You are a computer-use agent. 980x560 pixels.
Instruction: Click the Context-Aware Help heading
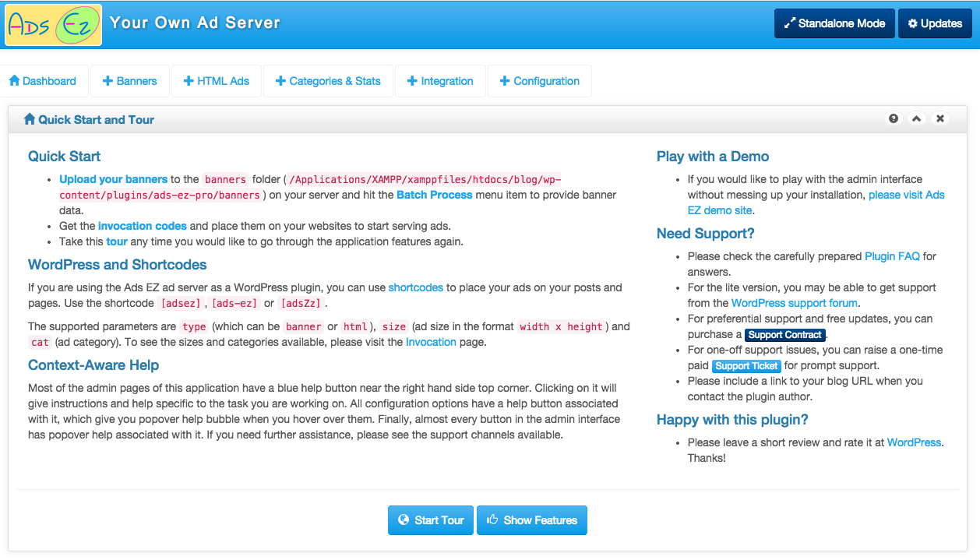click(93, 365)
